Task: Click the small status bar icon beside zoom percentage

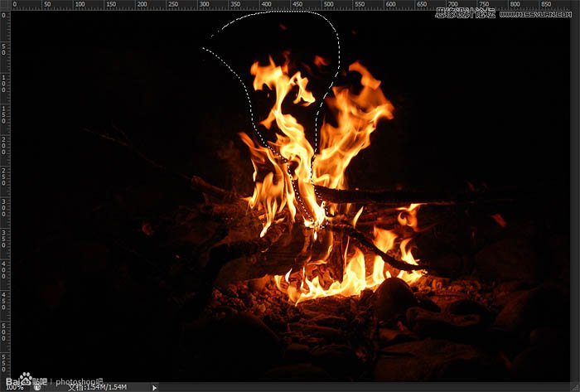Action: click(x=37, y=387)
